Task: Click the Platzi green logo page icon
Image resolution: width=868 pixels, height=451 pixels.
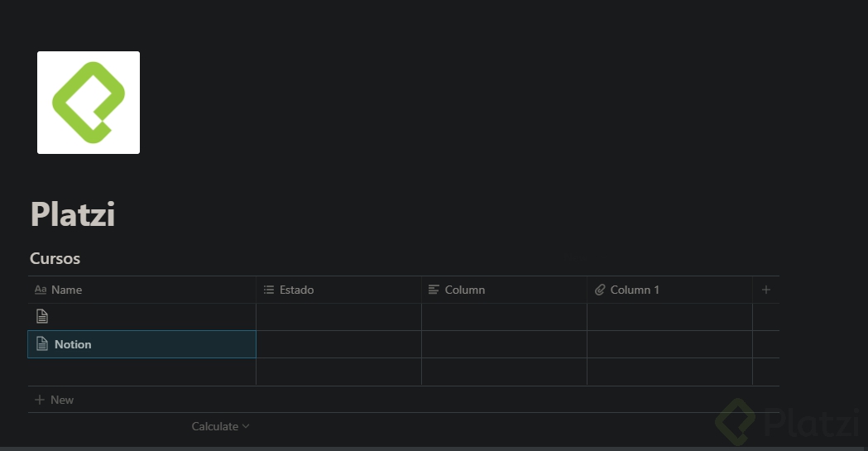Action: click(x=88, y=103)
